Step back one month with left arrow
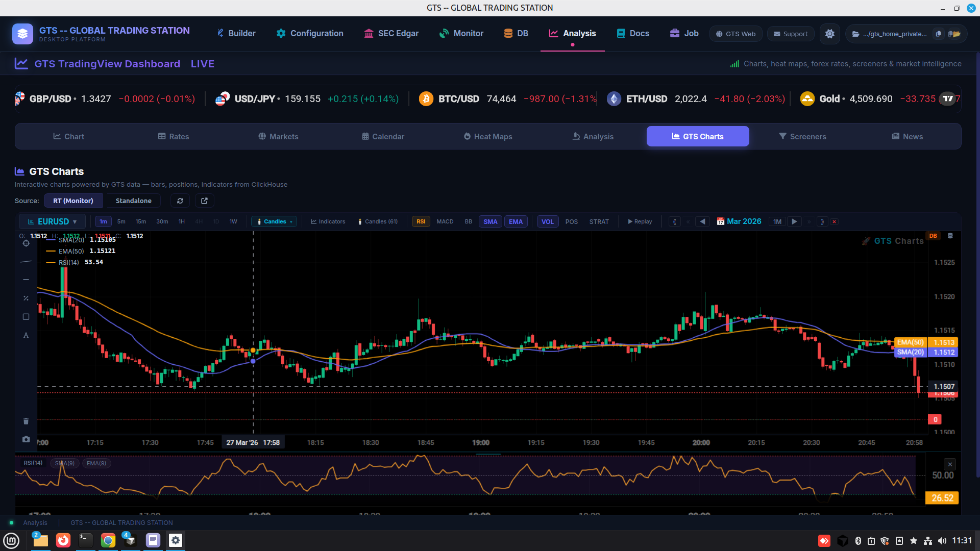The width and height of the screenshot is (980, 551). pos(703,222)
